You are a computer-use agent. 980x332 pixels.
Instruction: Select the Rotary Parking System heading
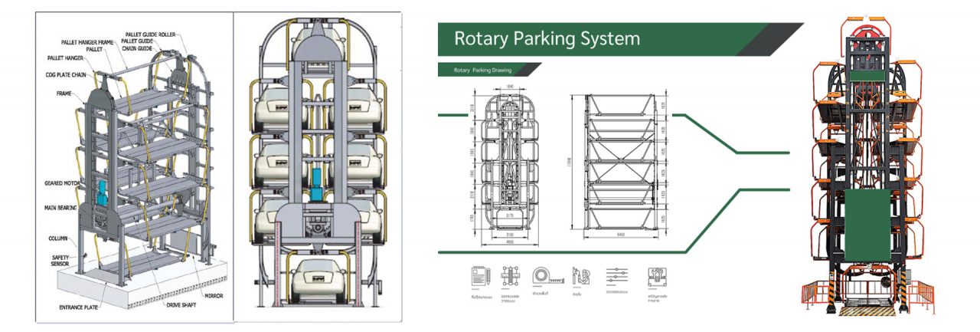[547, 38]
